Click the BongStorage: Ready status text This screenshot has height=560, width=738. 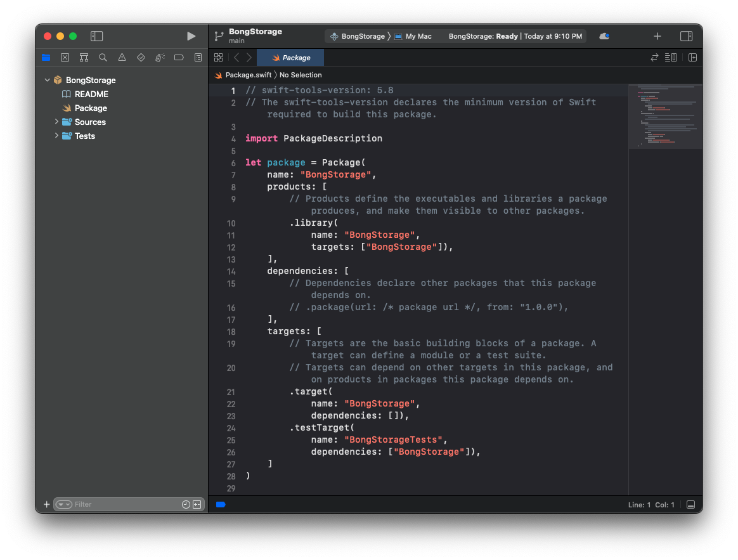coord(483,36)
